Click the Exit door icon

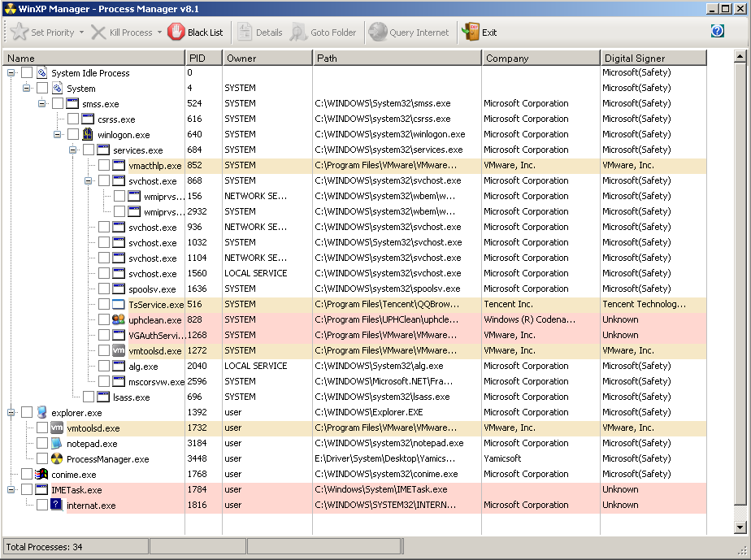pos(471,33)
